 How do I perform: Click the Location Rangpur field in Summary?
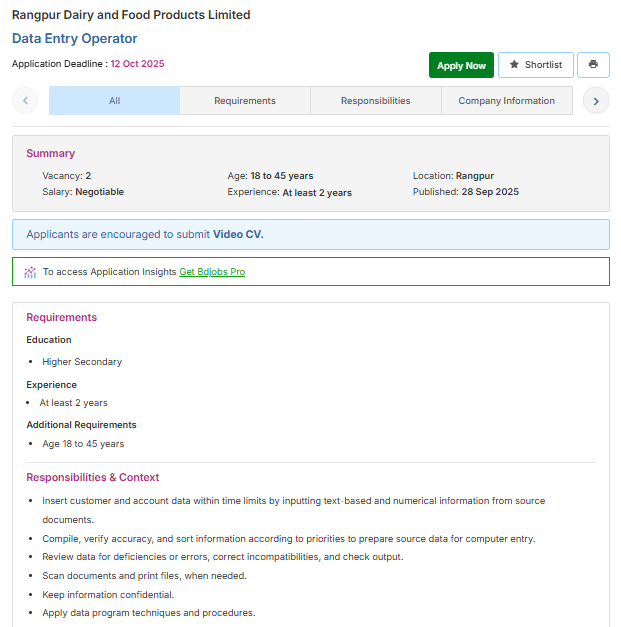tap(453, 176)
